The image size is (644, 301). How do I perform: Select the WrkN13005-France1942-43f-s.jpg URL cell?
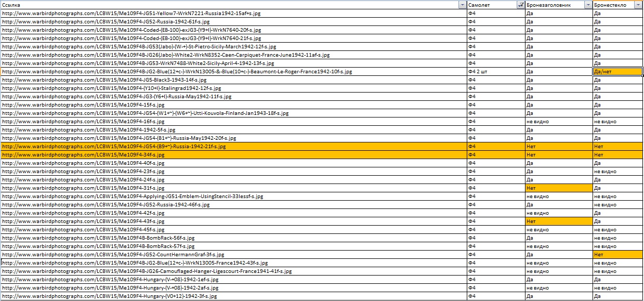click(233, 263)
